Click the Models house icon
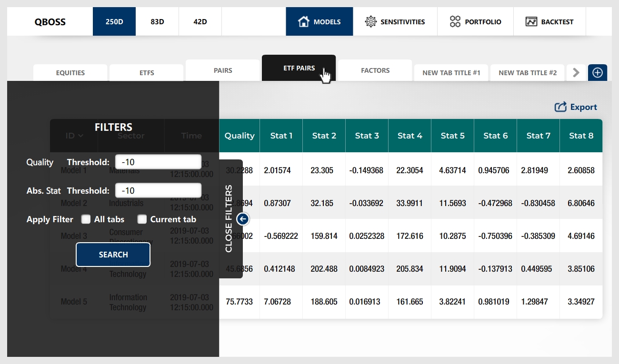 pyautogui.click(x=304, y=21)
